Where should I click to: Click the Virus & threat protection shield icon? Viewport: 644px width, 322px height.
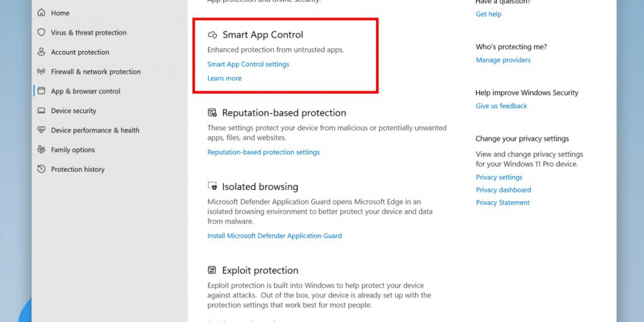coord(41,32)
